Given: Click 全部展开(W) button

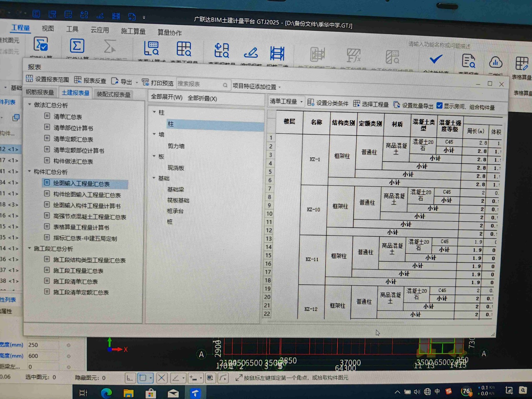Looking at the screenshot, I should tap(167, 97).
